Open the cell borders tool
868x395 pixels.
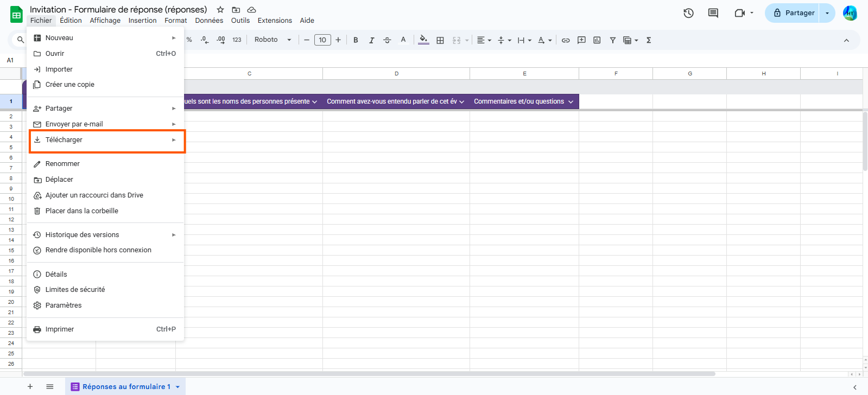[x=440, y=40]
